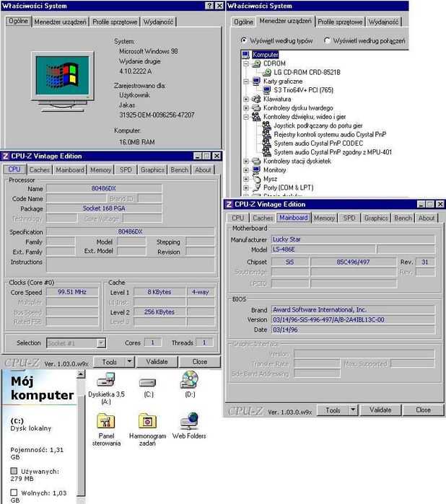Open Memory tab in CPU-Z Mainboard window

[x=324, y=218]
